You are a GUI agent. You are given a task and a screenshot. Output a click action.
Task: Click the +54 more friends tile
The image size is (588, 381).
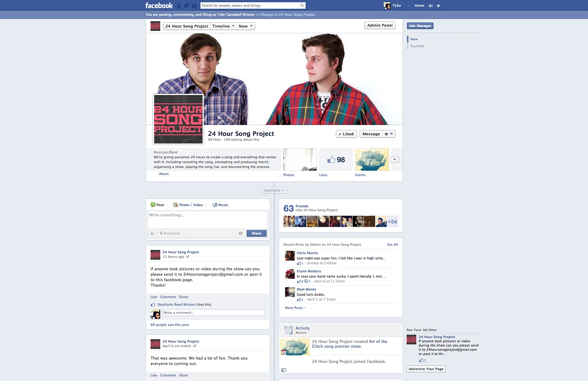point(392,222)
